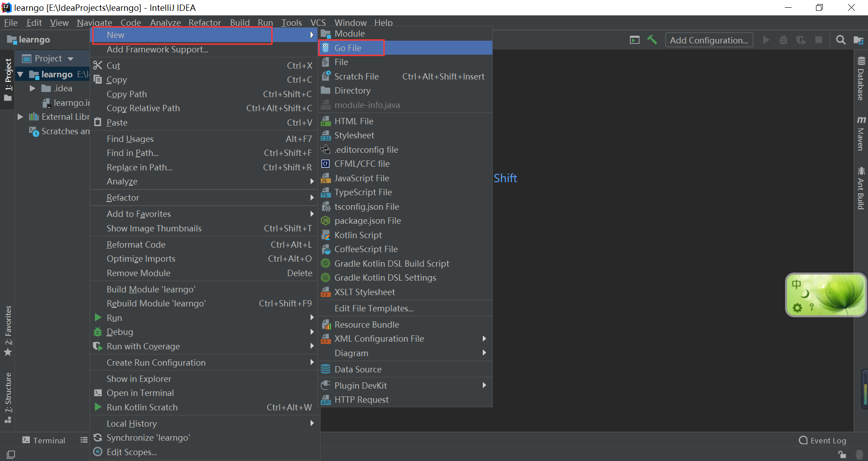The height and width of the screenshot is (461, 868).
Task: Open the Terminal tool window button
Action: tap(44, 441)
